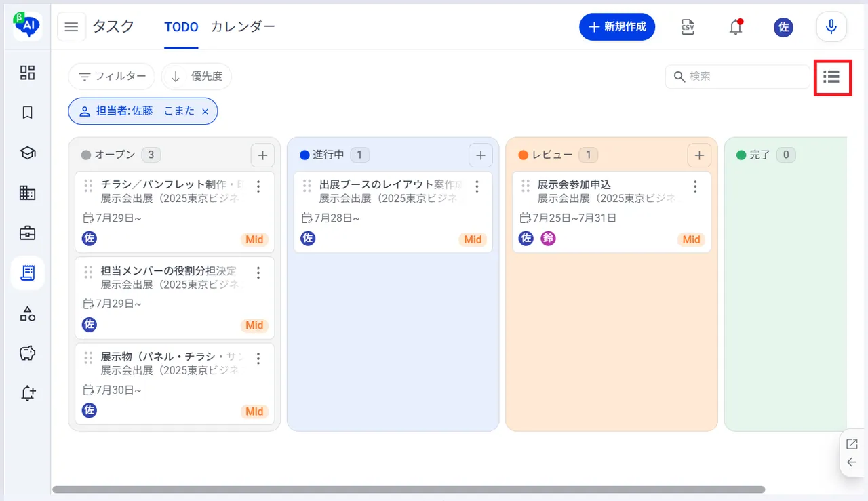Export tasks with the CSV icon
Screen dimensions: 868x501
(x=688, y=27)
